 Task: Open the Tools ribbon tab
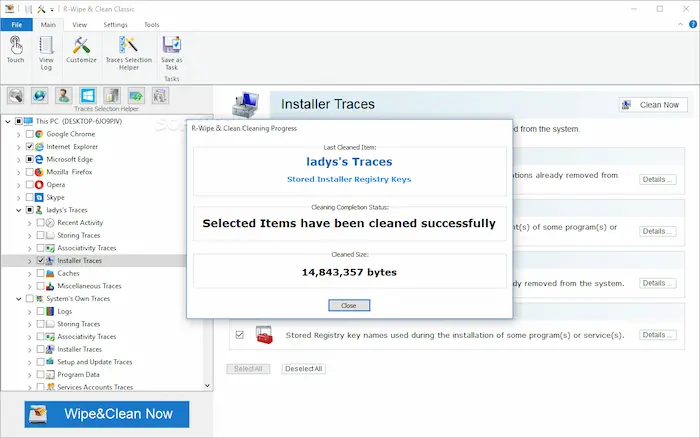[151, 25]
